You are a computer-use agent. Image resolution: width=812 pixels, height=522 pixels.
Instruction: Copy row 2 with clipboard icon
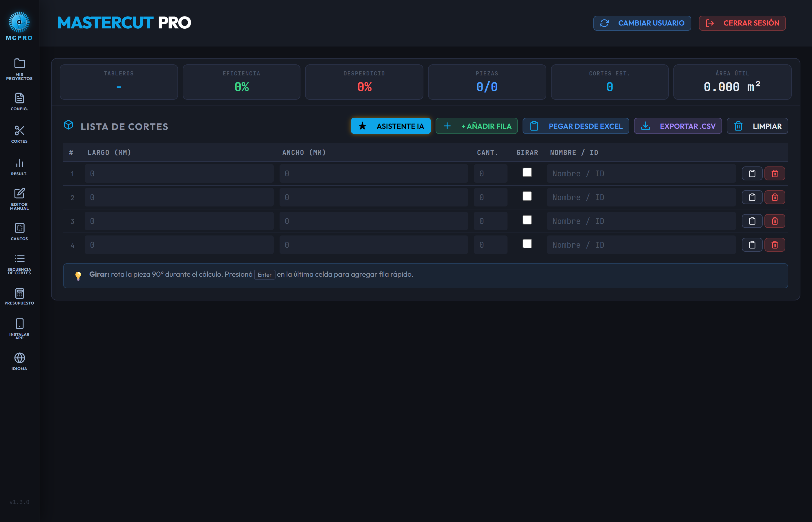click(x=752, y=197)
